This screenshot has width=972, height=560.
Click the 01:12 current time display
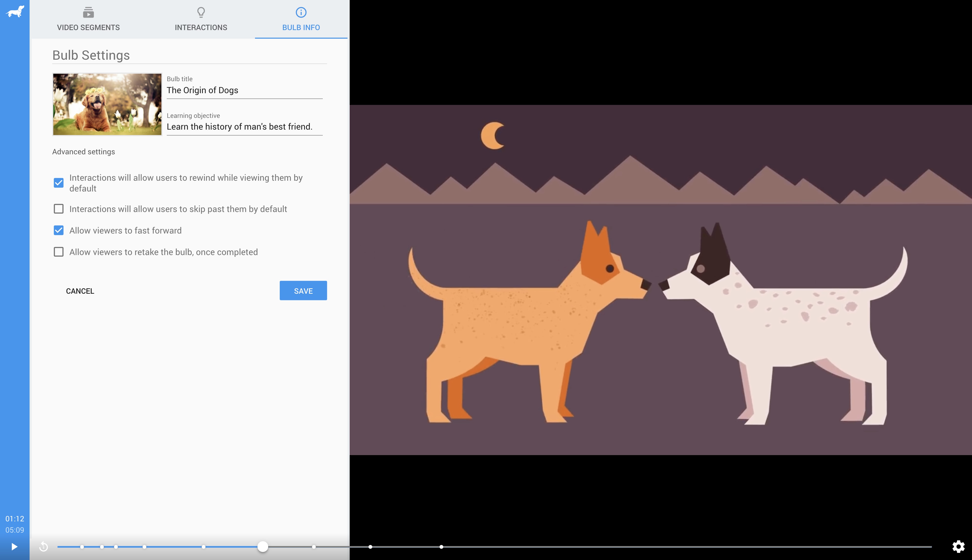(x=15, y=518)
